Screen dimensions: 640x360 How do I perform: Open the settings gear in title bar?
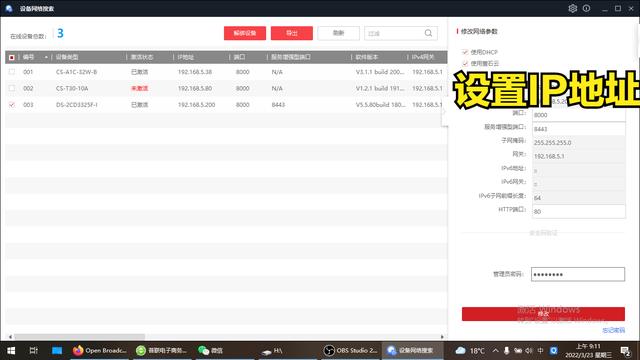point(572,8)
